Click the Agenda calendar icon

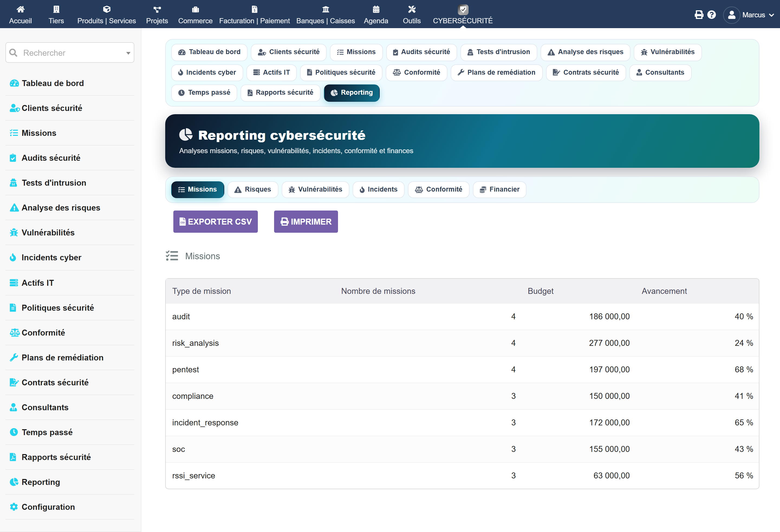376,9
